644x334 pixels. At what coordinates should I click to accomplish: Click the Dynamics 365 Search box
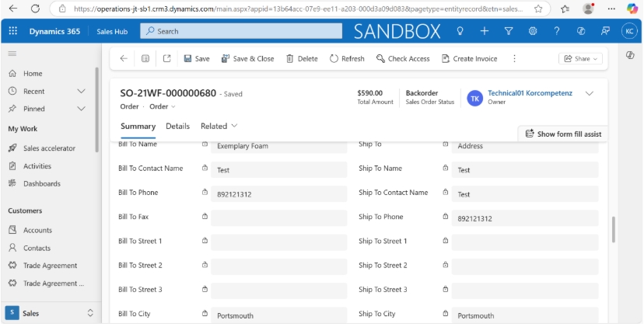(x=241, y=31)
